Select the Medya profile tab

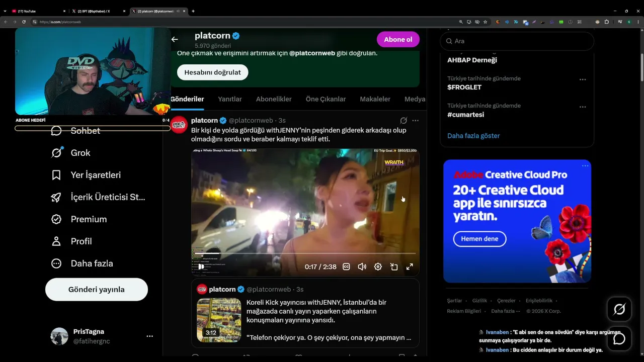(415, 99)
